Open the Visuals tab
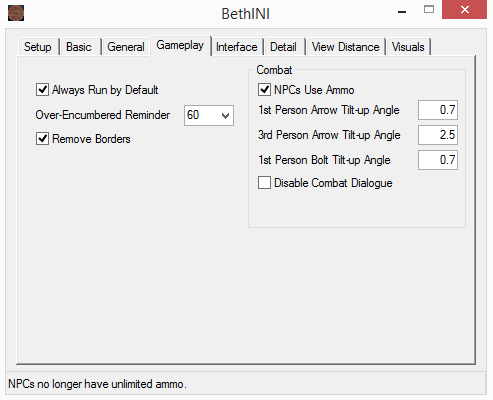493x400 pixels. (408, 47)
